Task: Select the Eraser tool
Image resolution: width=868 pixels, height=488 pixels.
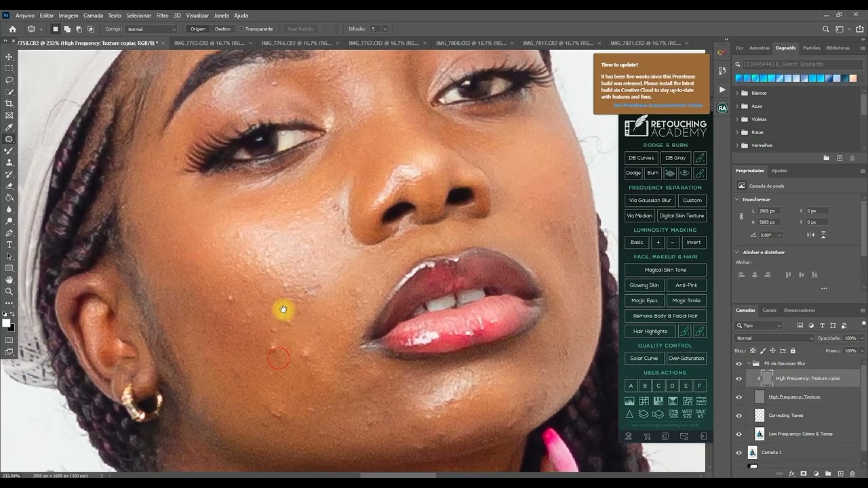Action: click(9, 186)
